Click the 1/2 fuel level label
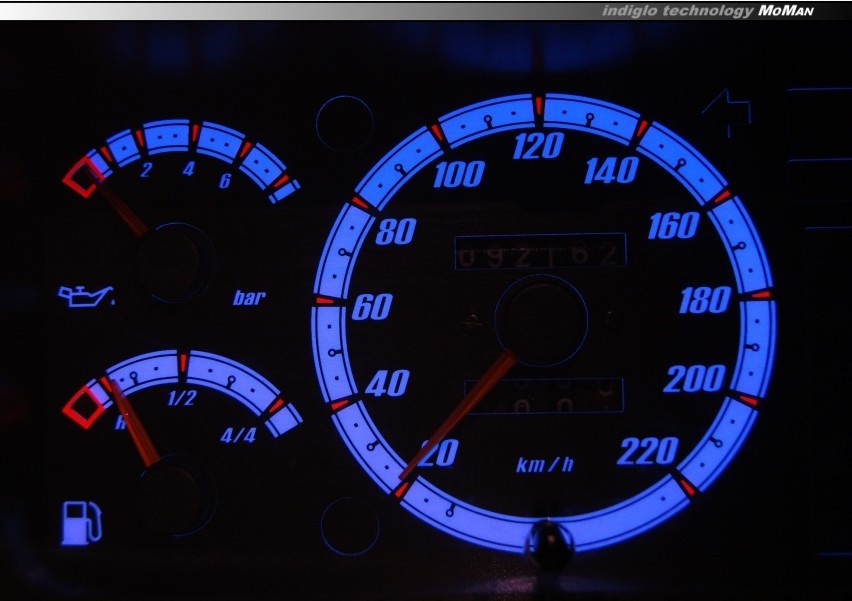Viewport: 852px width, 601px height. (181, 397)
